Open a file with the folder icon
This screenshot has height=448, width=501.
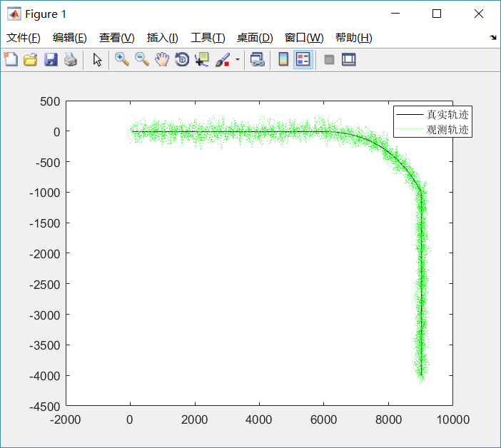point(31,60)
